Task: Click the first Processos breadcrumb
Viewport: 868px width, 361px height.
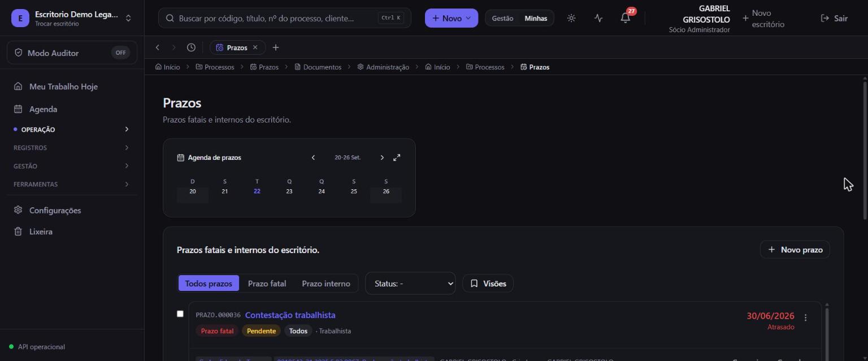Action: point(215,67)
